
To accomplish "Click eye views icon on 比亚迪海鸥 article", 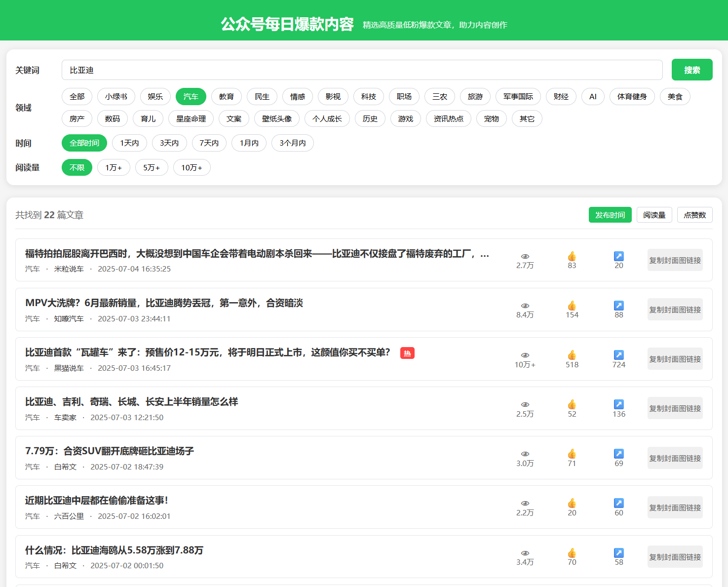I will coord(525,553).
